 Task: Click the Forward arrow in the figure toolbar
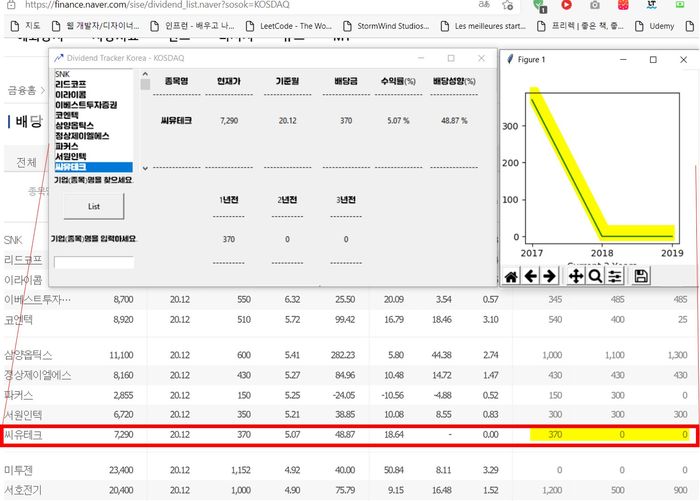click(x=549, y=276)
